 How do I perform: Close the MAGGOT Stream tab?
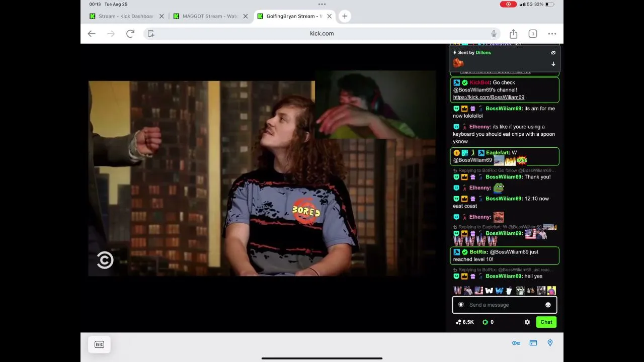(246, 16)
